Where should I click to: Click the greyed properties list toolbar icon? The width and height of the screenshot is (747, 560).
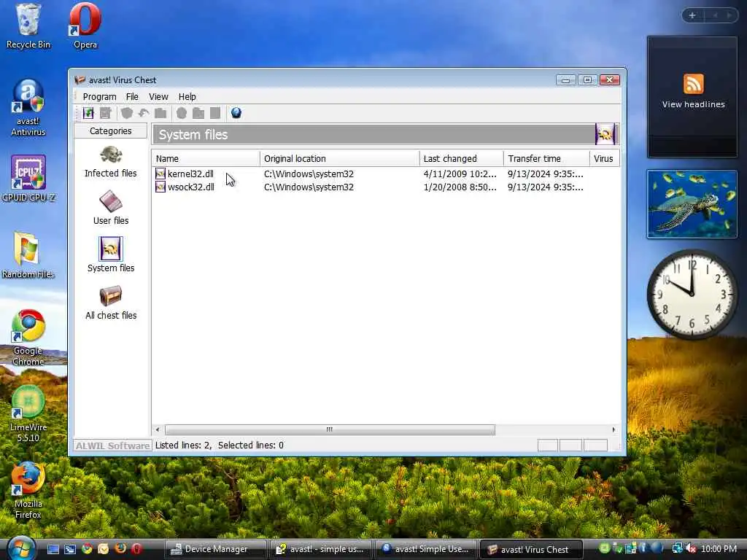[x=106, y=113]
